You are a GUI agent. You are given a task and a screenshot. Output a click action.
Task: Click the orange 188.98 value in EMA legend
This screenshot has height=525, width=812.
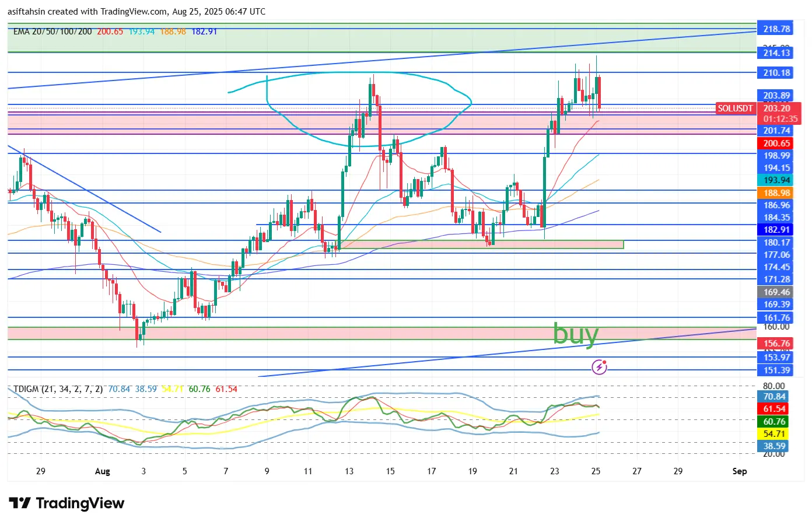coord(173,32)
